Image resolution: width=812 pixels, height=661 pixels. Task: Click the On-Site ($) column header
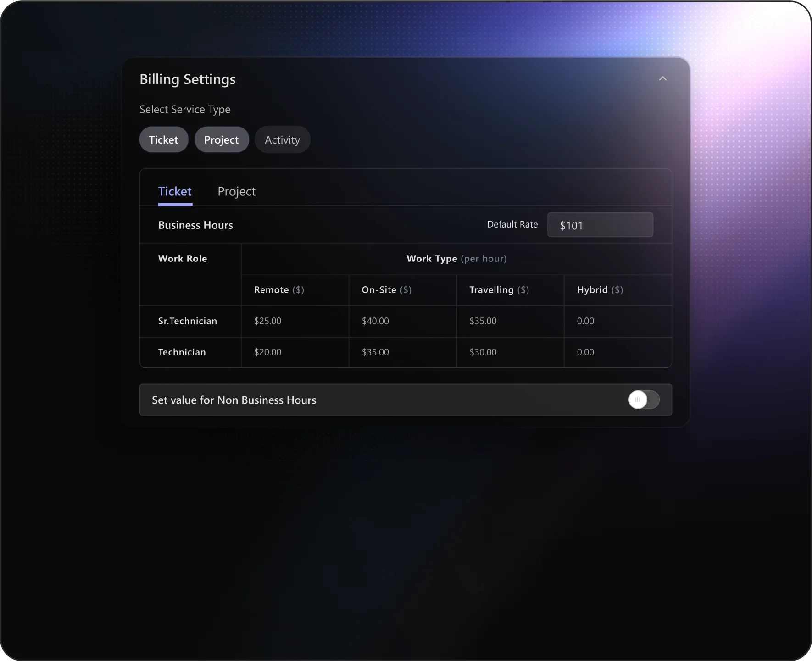point(386,290)
